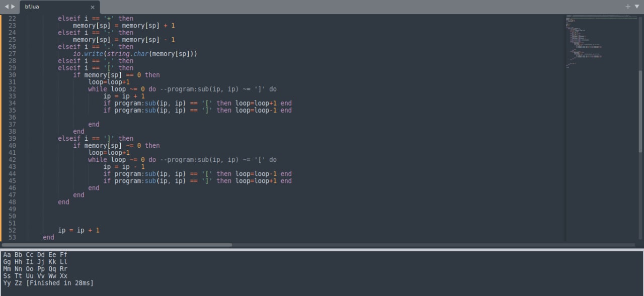The height and width of the screenshot is (296, 644).
Task: Click line number 42 in the gutter
Action: [x=12, y=159]
